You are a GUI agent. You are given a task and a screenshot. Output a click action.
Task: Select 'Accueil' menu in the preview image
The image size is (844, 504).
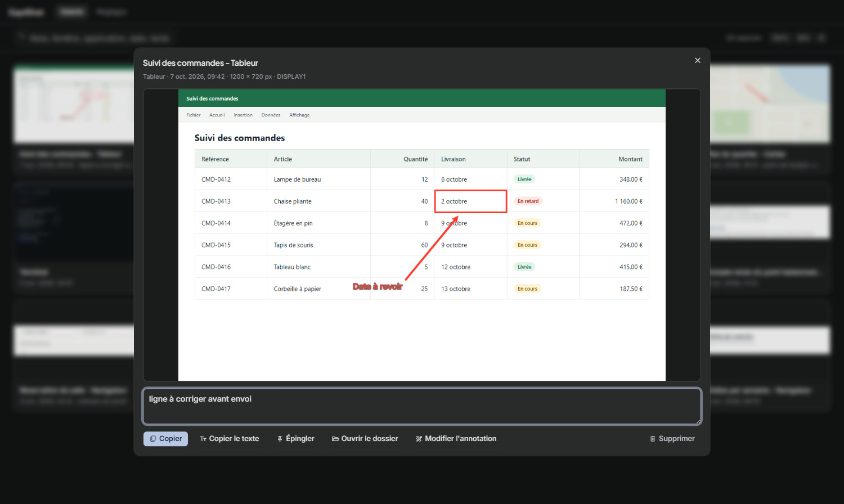point(217,115)
